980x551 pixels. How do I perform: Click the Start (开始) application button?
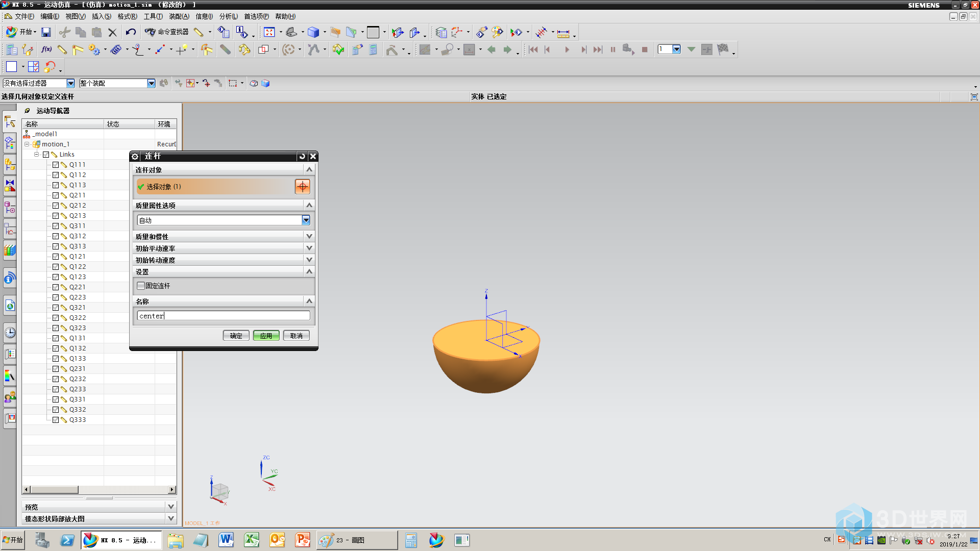point(20,32)
